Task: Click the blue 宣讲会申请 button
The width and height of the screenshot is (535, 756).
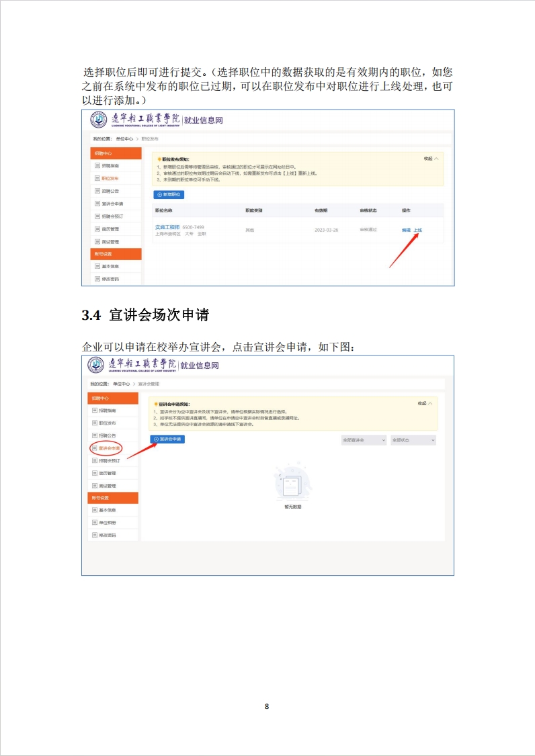Action: [167, 439]
